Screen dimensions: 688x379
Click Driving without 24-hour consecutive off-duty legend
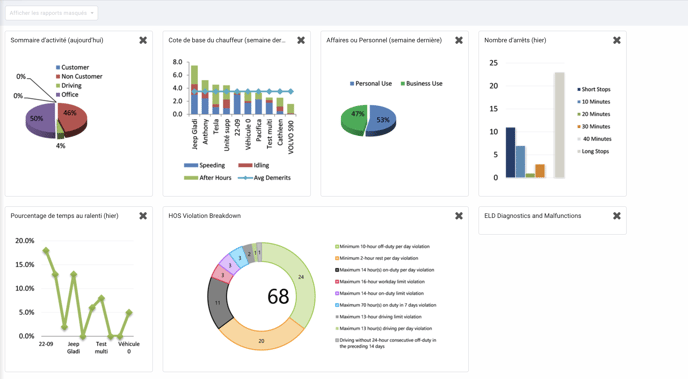click(386, 343)
